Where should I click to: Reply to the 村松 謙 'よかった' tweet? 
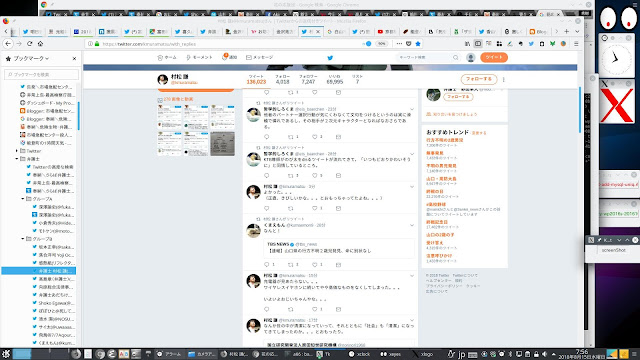267,208
